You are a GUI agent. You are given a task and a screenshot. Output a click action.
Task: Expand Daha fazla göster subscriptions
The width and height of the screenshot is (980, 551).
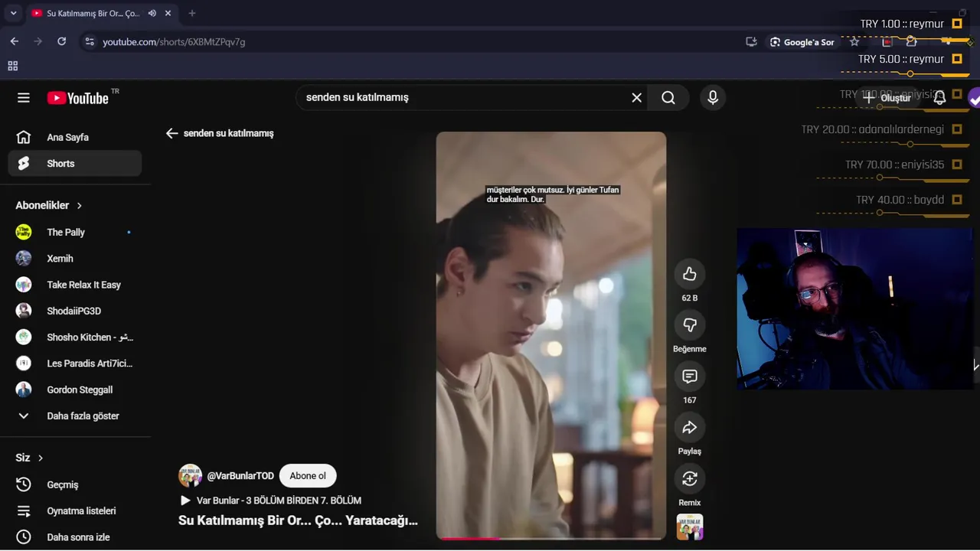point(75,416)
